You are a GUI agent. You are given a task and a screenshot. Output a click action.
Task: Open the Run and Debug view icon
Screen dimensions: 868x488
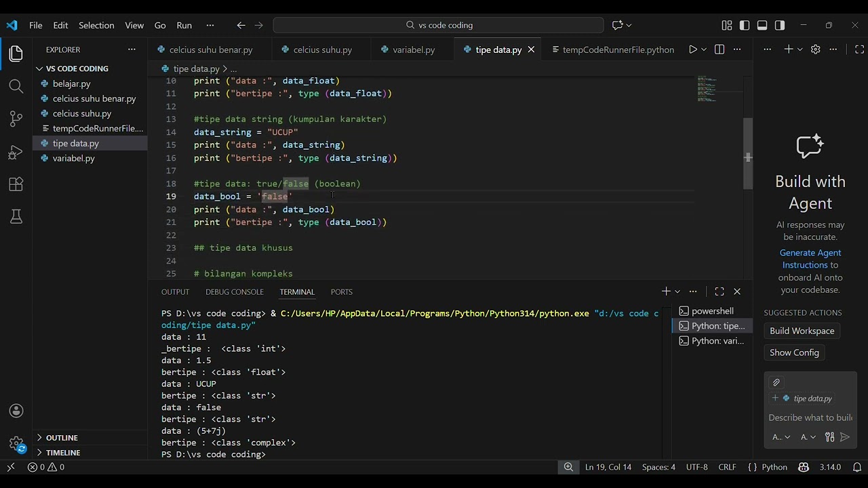pos(16,152)
